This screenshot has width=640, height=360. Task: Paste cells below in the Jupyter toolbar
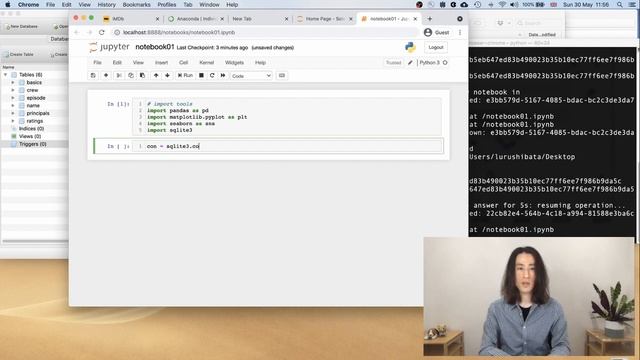[142, 76]
